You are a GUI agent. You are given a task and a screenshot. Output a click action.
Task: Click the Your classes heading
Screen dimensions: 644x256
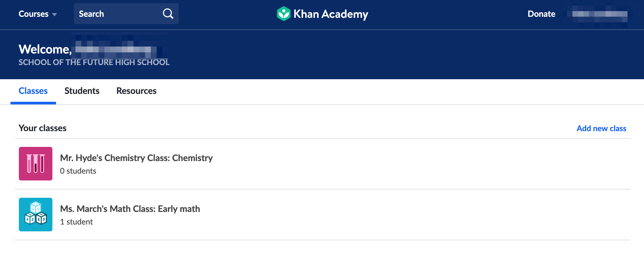tap(42, 128)
